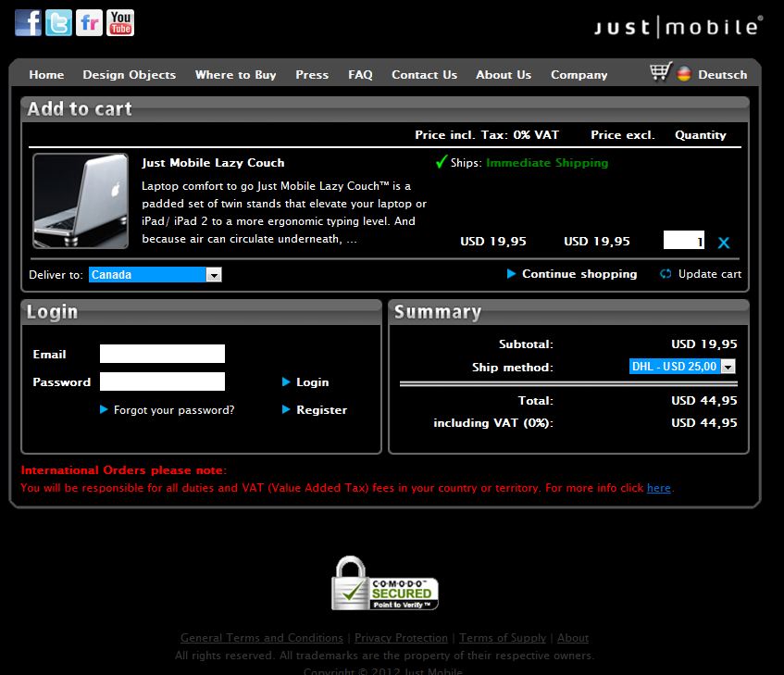The image size is (784, 675).
Task: Remove Lazy Couch item with X icon
Action: coord(724,243)
